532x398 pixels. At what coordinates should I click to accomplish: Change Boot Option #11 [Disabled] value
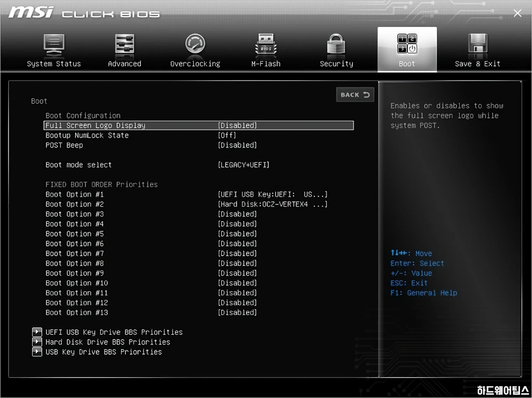[x=237, y=293]
